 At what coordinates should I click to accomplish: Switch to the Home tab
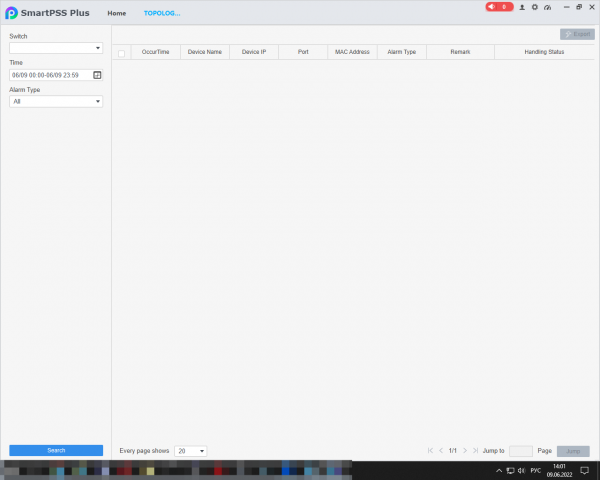tap(117, 13)
